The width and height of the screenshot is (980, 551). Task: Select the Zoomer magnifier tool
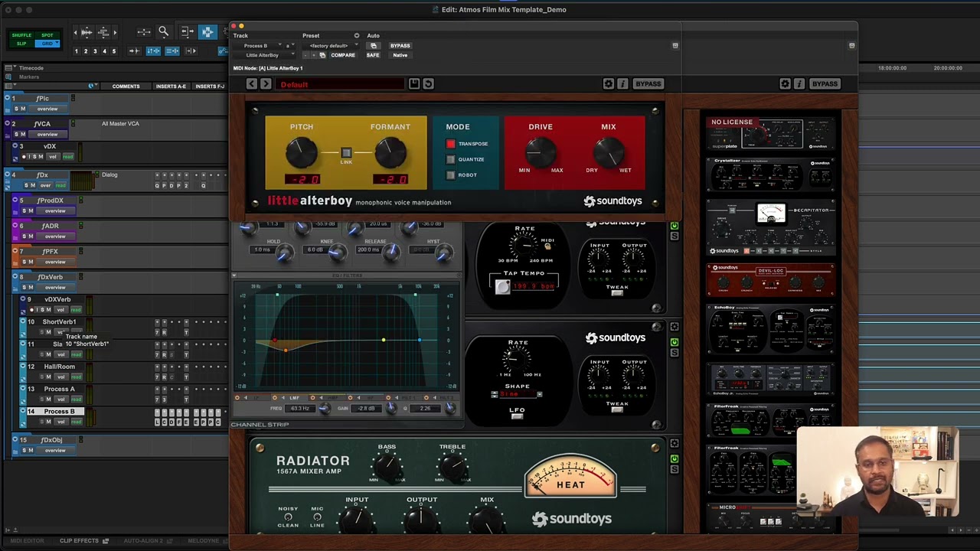pyautogui.click(x=163, y=31)
